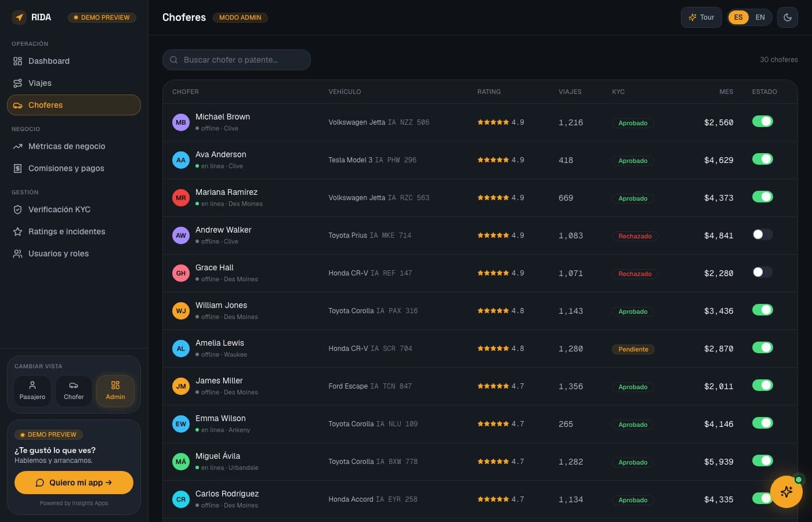Open Usuarios y roles

click(74, 253)
